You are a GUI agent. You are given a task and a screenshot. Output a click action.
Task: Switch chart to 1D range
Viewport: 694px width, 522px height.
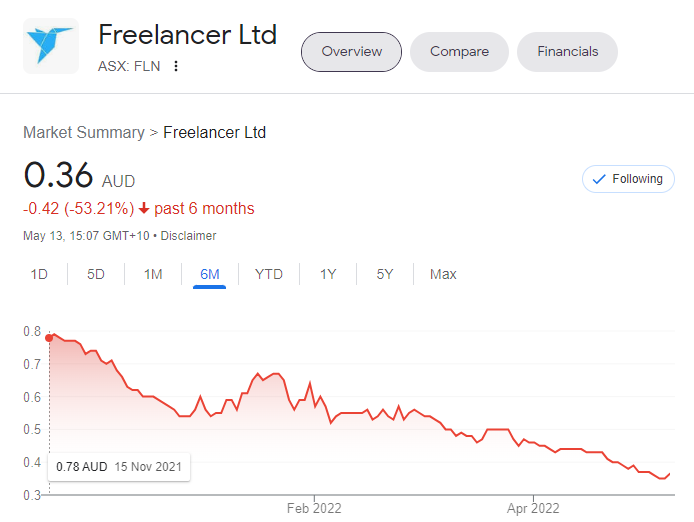pos(39,274)
